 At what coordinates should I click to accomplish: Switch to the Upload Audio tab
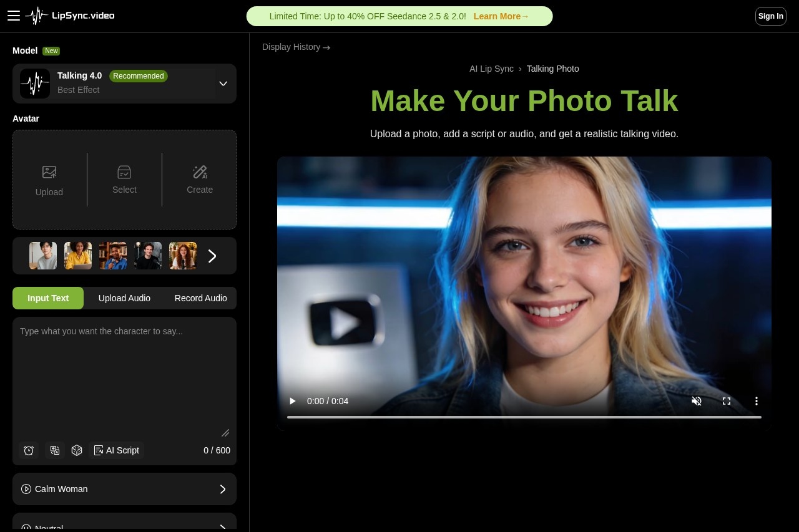pos(124,298)
